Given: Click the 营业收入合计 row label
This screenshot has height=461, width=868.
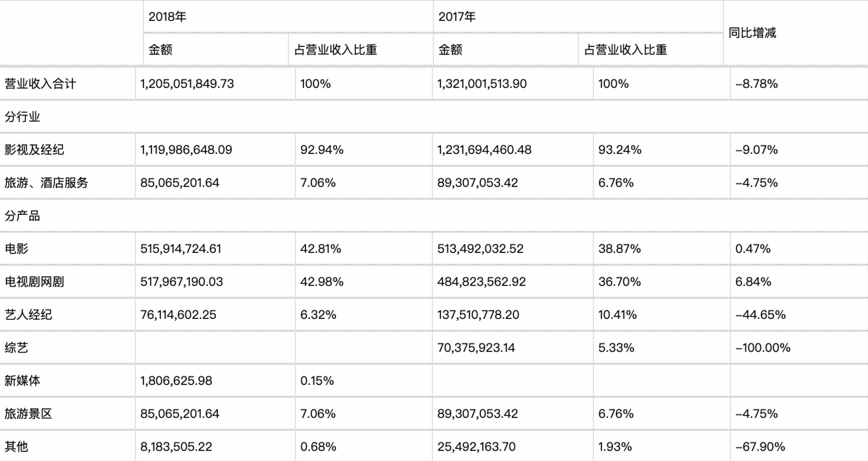Looking at the screenshot, I should [x=40, y=83].
